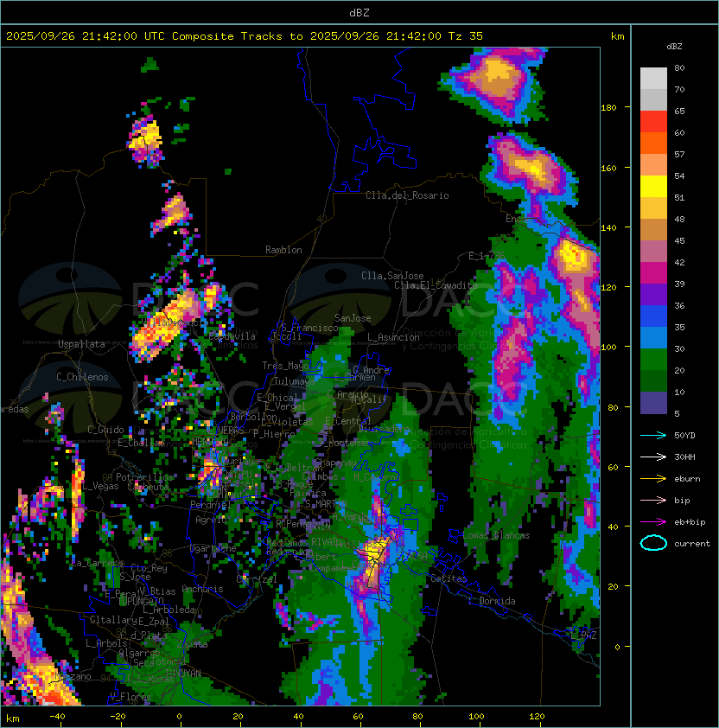Click the 'Potrerillos' map label
This screenshot has height=728, width=719.
(144, 477)
